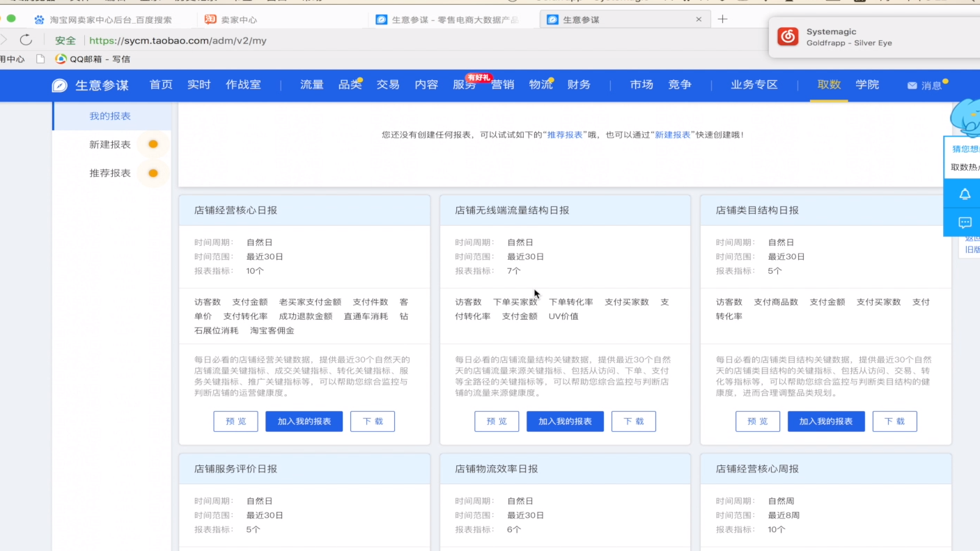Click the orange dot beside 新建报表

(x=153, y=144)
